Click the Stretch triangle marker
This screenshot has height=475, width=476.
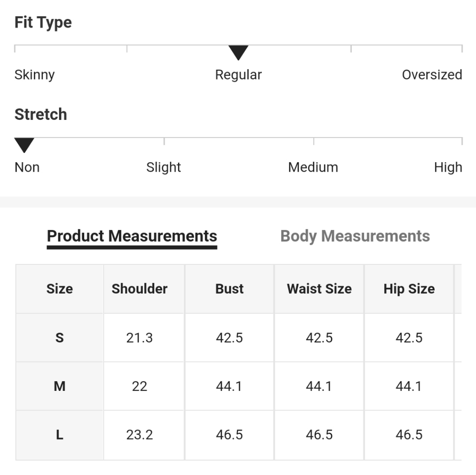click(x=24, y=145)
